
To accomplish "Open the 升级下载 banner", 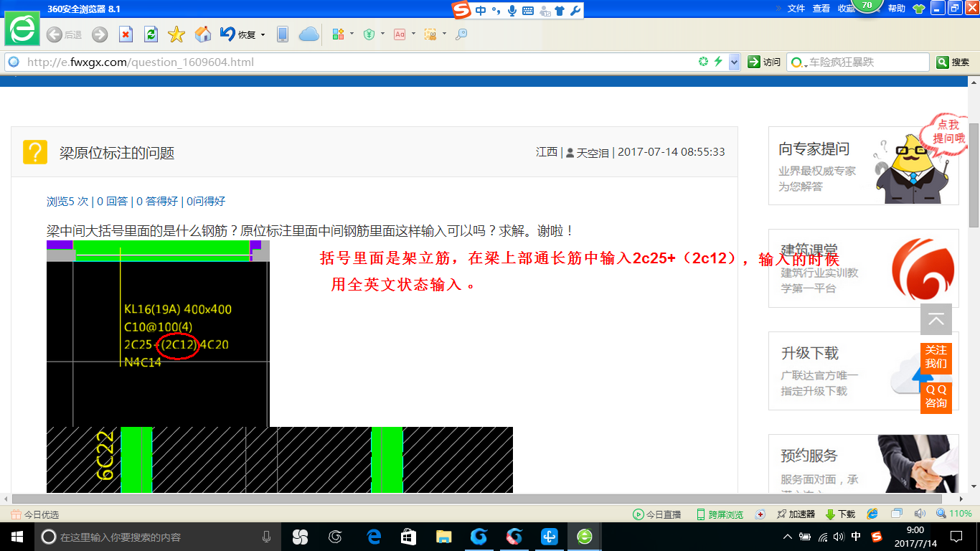I will click(864, 371).
